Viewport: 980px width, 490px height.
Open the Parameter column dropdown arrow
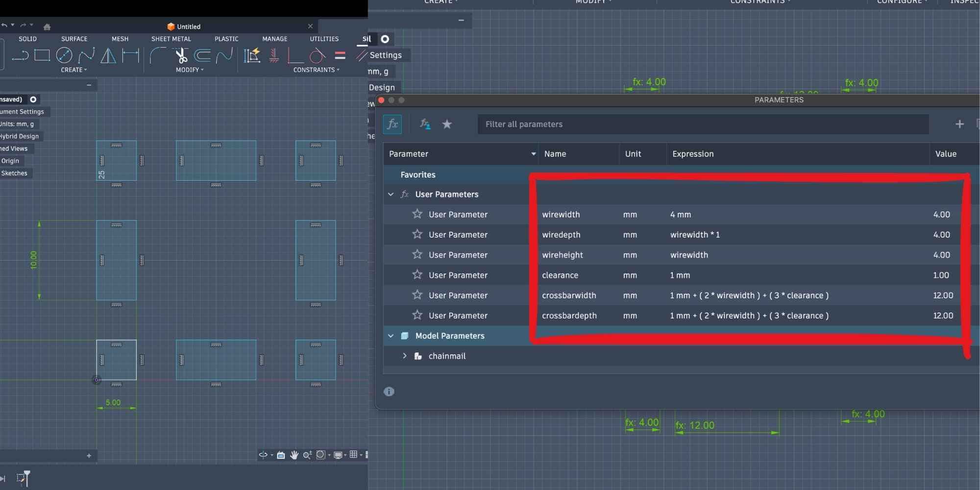point(533,154)
